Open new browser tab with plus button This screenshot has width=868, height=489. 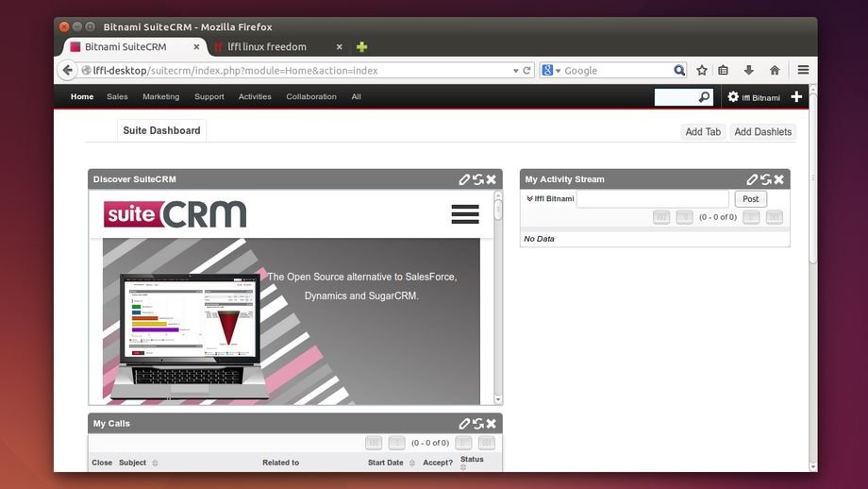point(362,47)
